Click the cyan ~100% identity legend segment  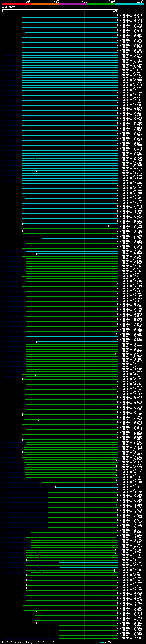tap(130, 4)
